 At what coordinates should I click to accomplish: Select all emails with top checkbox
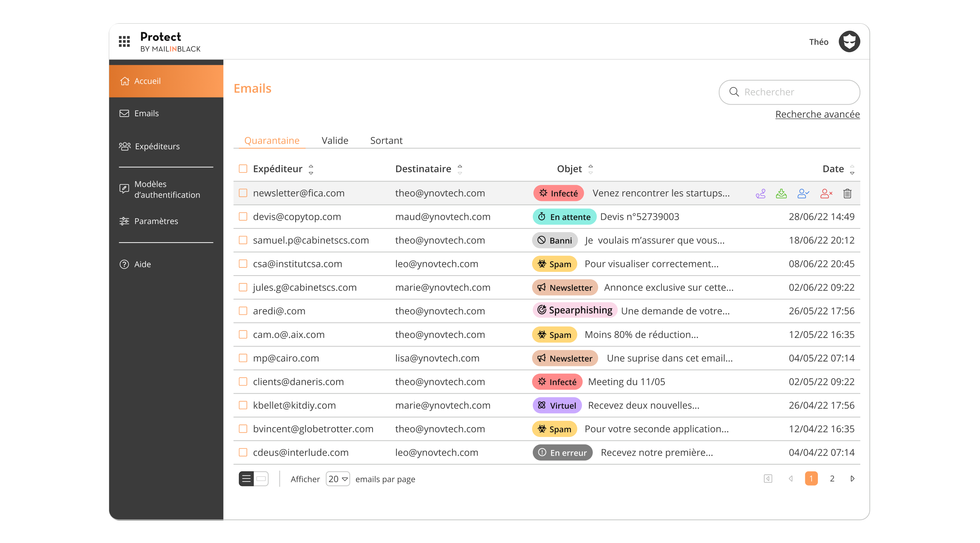click(243, 168)
